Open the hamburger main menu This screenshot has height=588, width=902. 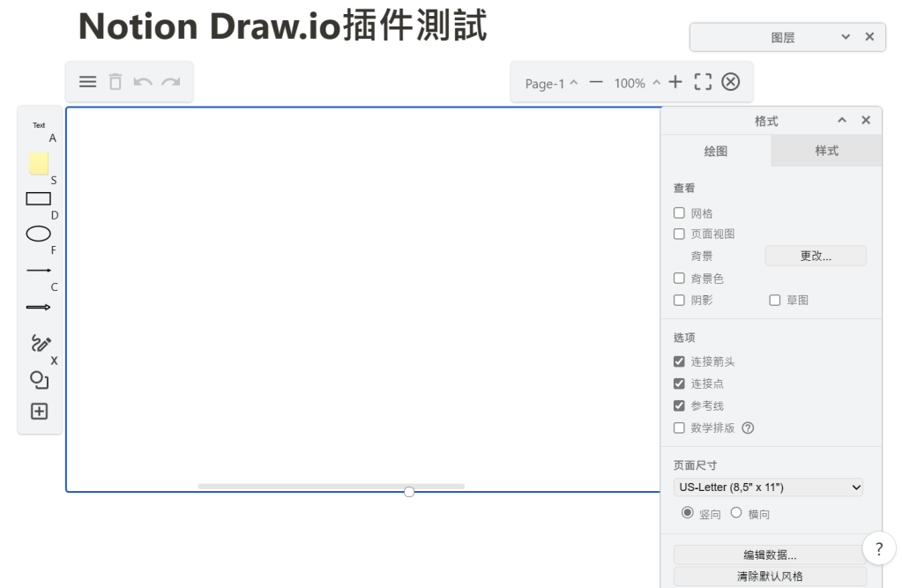(88, 82)
